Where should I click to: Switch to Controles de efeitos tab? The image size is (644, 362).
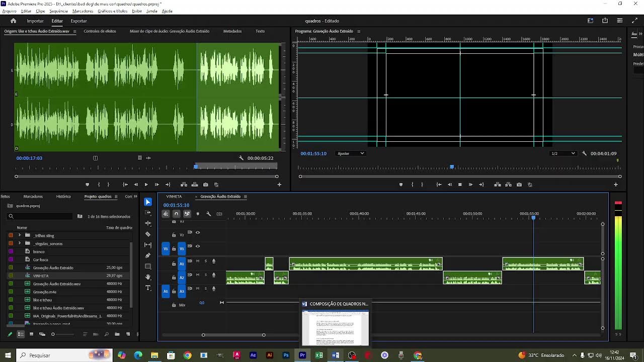pos(100,31)
